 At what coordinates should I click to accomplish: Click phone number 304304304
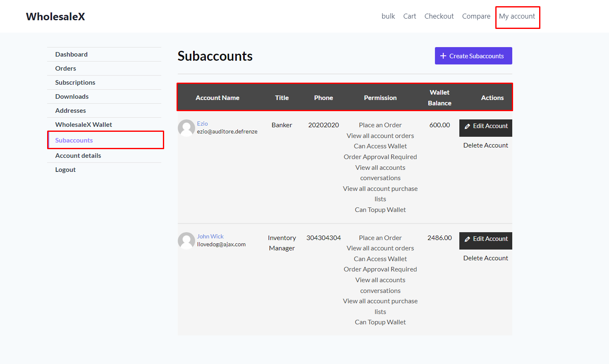[x=324, y=238]
